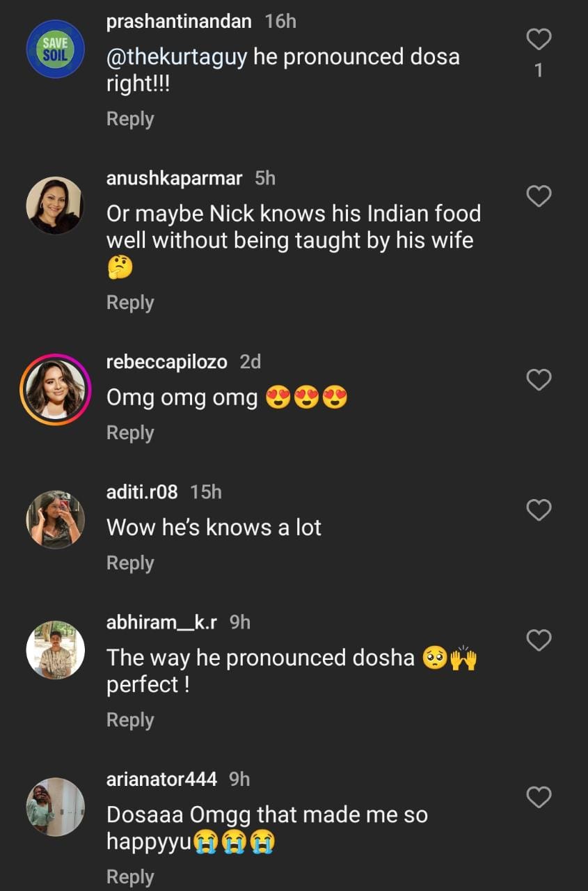Like aditi.r08's comment
588x891 pixels.
tap(539, 510)
